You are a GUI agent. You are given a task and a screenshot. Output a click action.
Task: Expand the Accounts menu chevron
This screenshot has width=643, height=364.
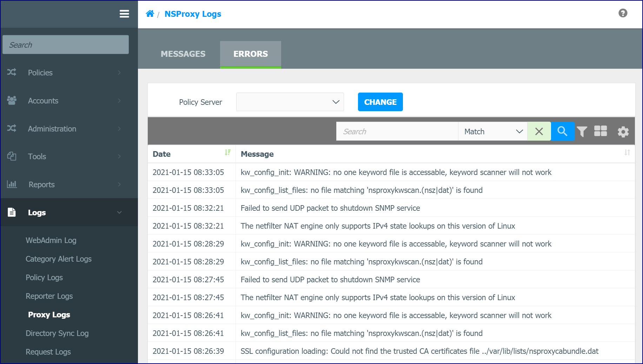[x=119, y=101]
